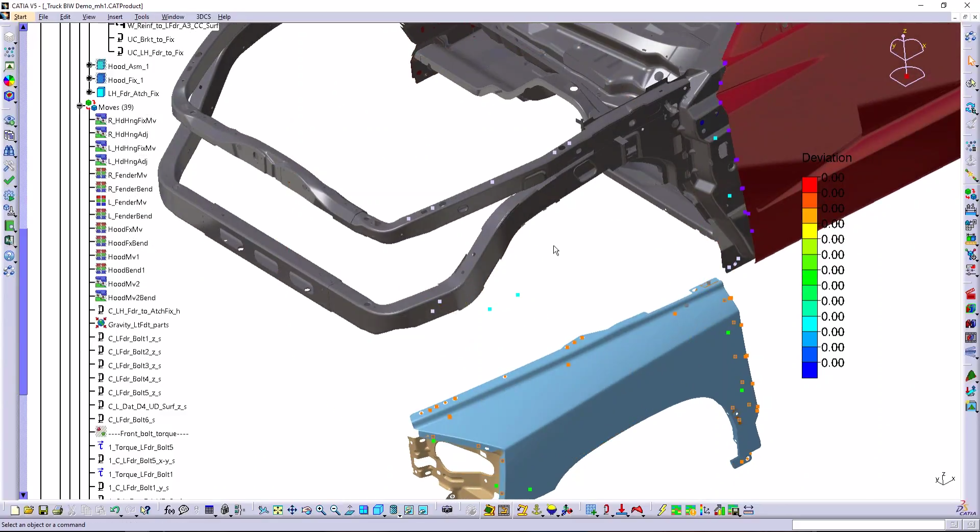Click a dark blue swatch on the Deviation legend
The width and height of the screenshot is (980, 532).
pyautogui.click(x=810, y=369)
